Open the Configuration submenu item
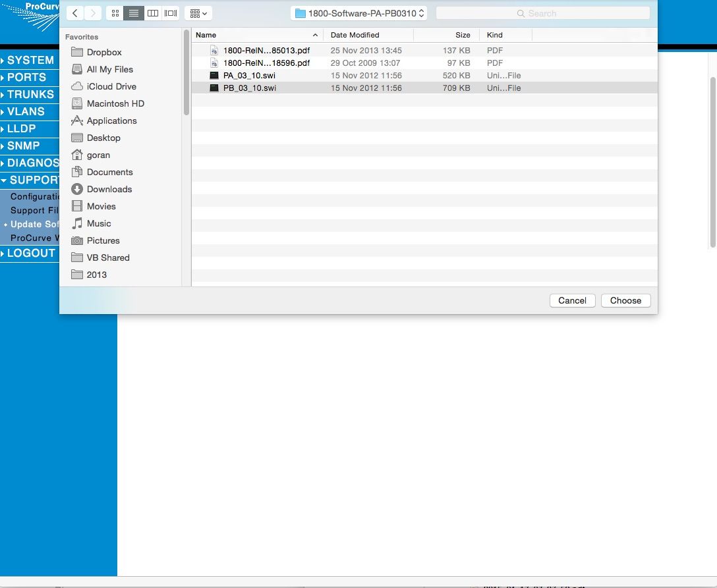The image size is (717, 588). 35,196
